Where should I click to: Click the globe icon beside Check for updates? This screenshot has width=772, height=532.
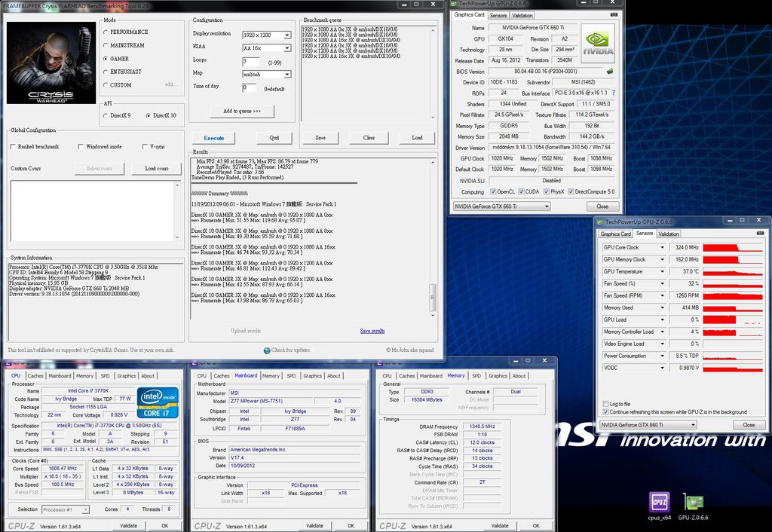[267, 350]
